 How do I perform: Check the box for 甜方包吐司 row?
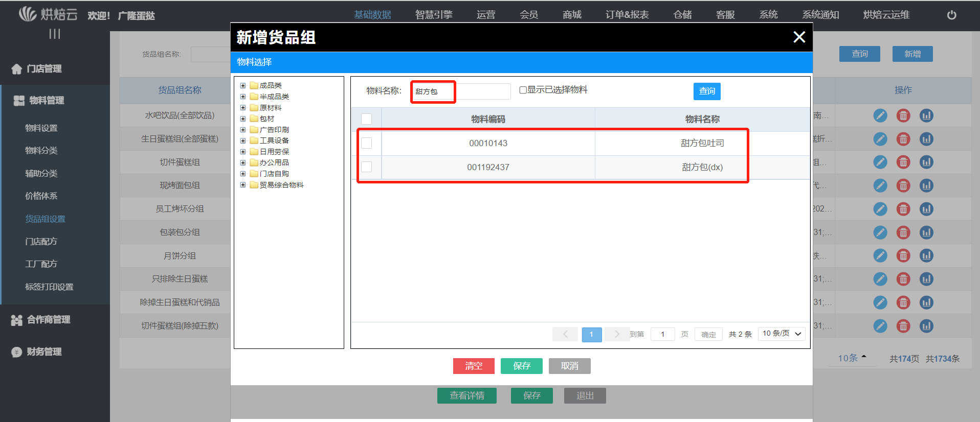[366, 143]
